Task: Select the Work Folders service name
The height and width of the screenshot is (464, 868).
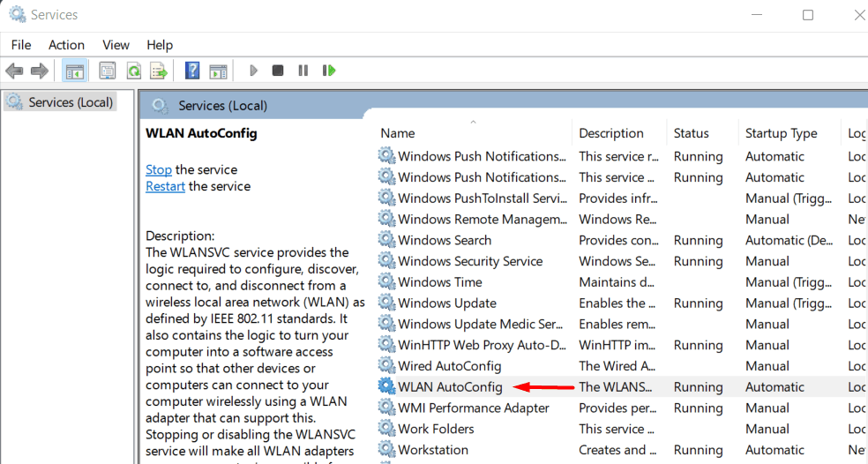Action: tap(436, 429)
